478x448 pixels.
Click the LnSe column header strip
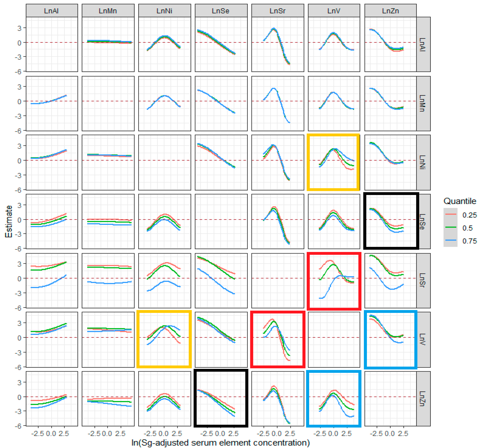(x=221, y=11)
